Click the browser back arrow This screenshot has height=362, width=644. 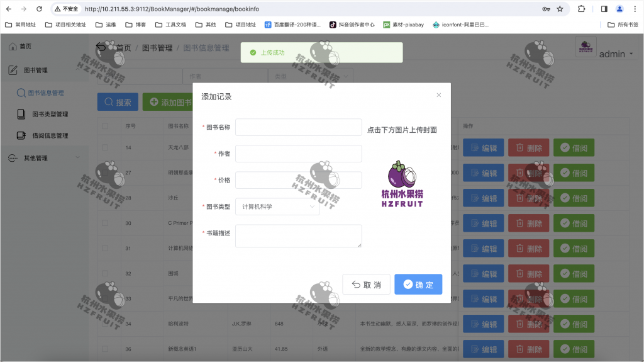9,9
